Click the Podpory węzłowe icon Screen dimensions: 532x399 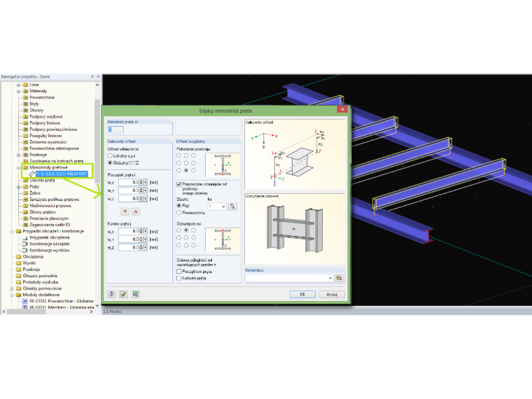click(25, 116)
